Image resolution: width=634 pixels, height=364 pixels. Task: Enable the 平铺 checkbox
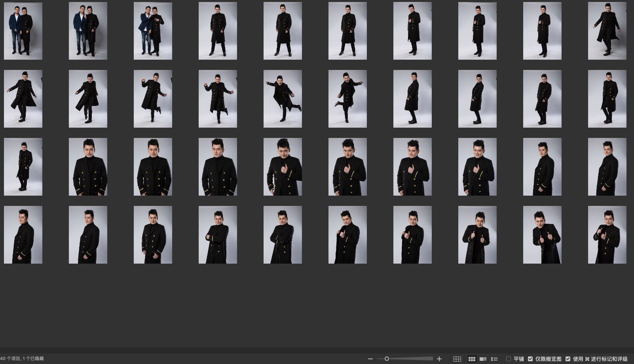(x=509, y=359)
